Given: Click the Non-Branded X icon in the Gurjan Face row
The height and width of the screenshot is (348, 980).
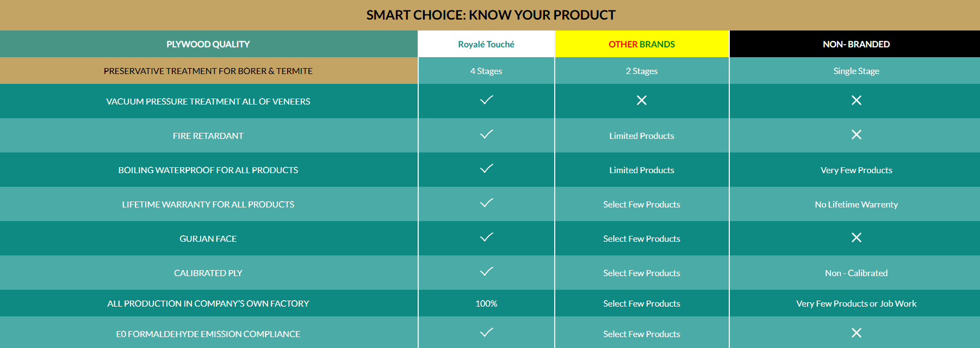Looking at the screenshot, I should pyautogui.click(x=856, y=237).
